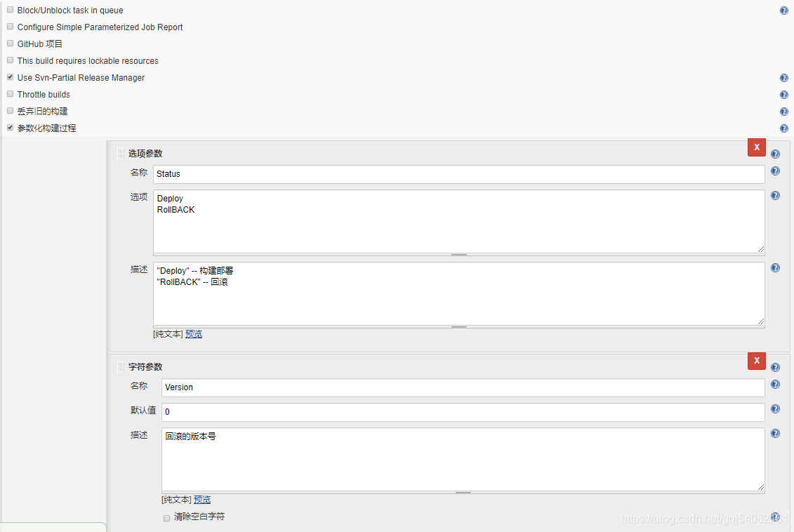The height and width of the screenshot is (532, 794).
Task: Grab resize grip of choice description textarea
Action: (x=760, y=321)
